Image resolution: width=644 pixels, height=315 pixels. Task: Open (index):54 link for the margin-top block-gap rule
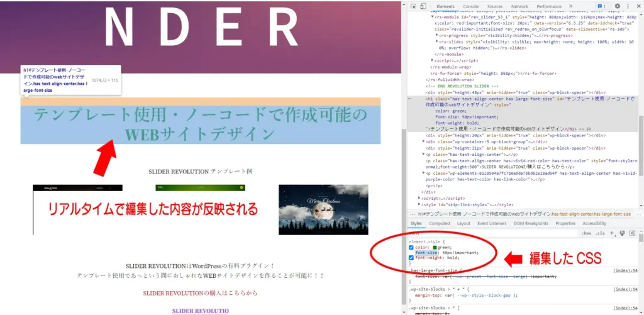626,289
